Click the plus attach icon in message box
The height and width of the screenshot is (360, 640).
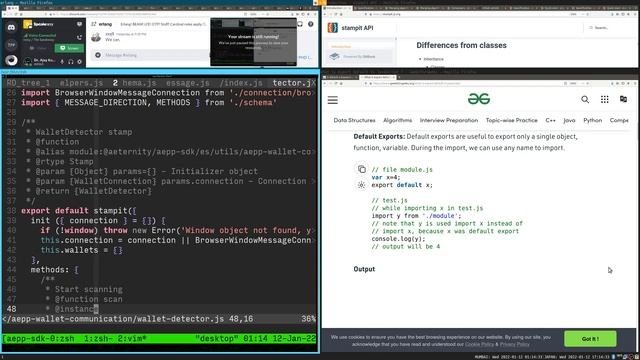click(98, 55)
